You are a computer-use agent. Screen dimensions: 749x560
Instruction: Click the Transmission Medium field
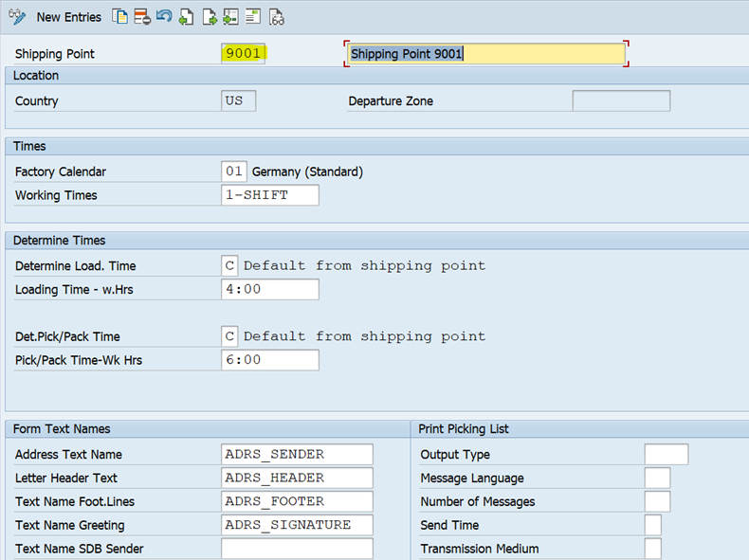pos(653,549)
